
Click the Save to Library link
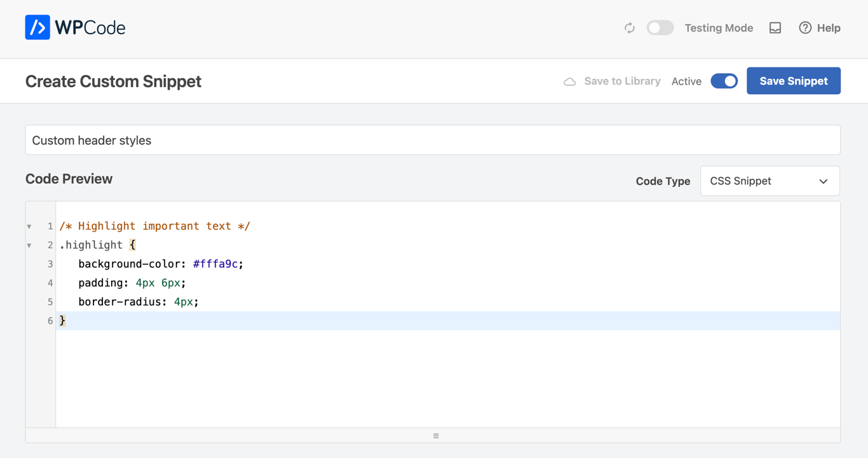(622, 81)
